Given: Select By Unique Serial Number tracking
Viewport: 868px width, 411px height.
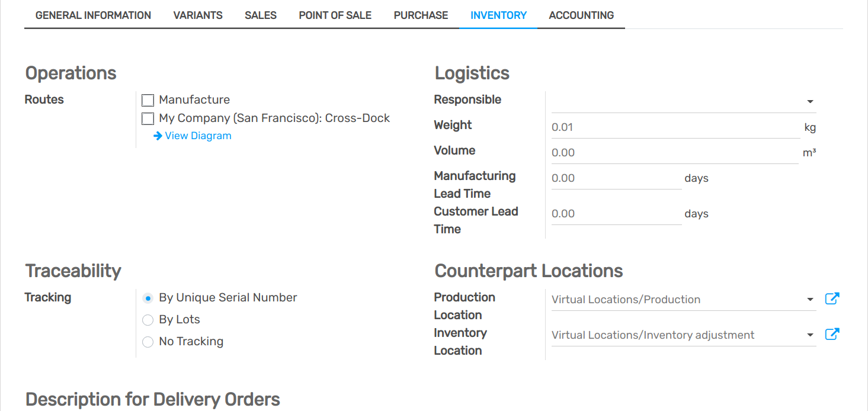Looking at the screenshot, I should (148, 298).
